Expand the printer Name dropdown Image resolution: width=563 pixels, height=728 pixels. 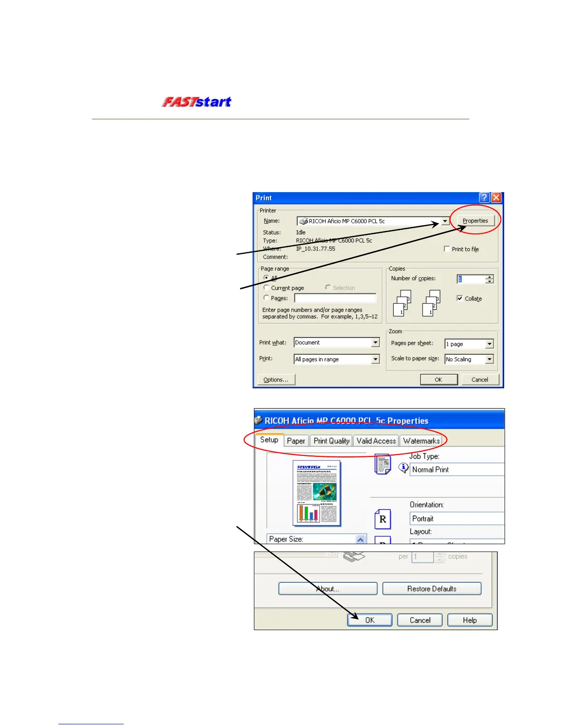click(x=445, y=221)
